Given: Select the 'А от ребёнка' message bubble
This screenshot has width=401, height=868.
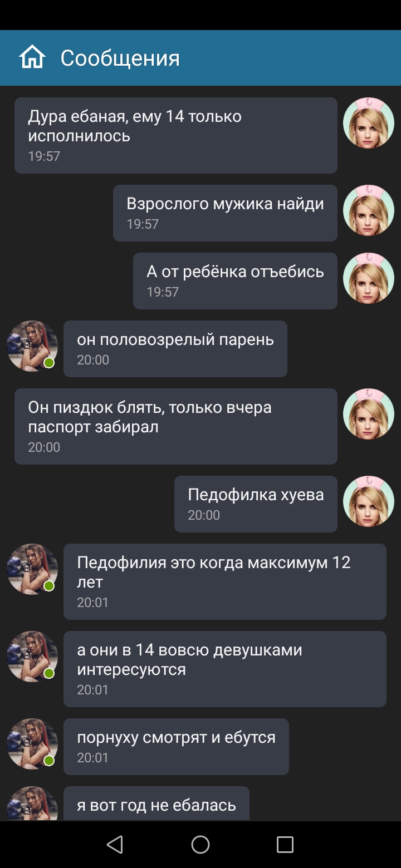Looking at the screenshot, I should (235, 281).
